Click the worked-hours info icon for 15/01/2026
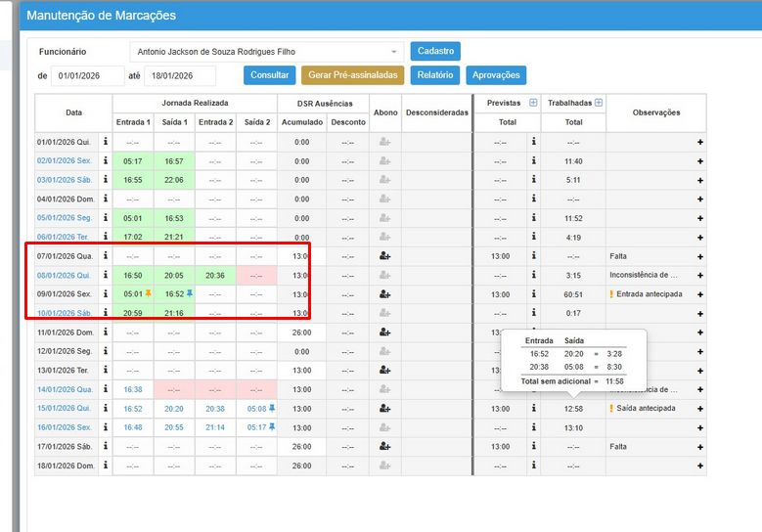The width and height of the screenshot is (762, 532). (x=533, y=409)
